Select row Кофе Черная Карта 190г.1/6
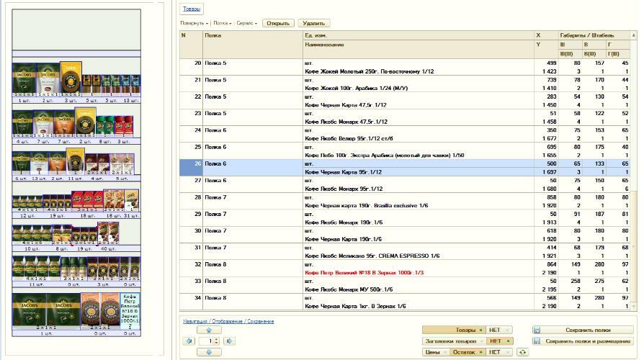Image resolution: width=644 pixels, height=360 pixels. [405, 235]
